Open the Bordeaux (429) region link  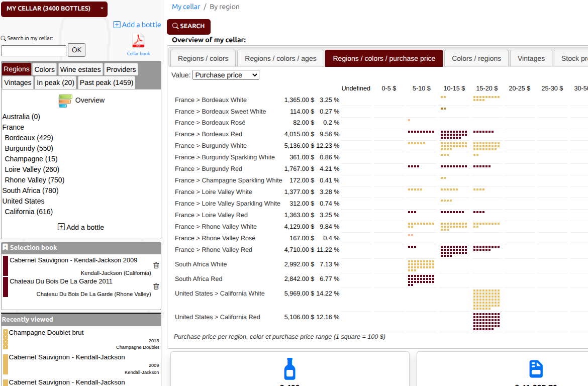coord(29,137)
